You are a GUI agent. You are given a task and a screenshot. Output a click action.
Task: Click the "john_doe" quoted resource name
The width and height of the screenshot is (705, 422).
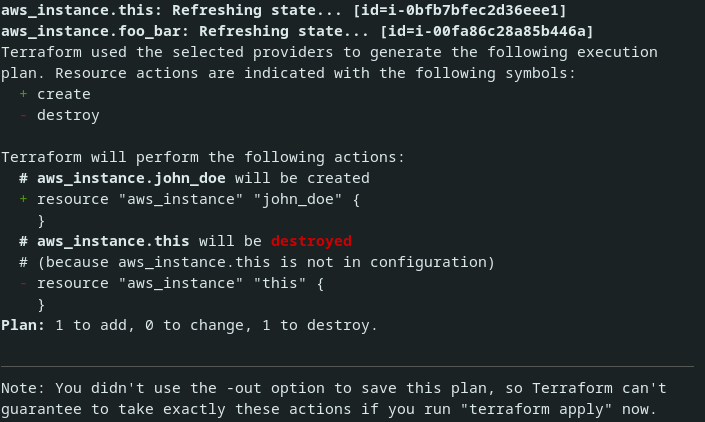click(298, 199)
